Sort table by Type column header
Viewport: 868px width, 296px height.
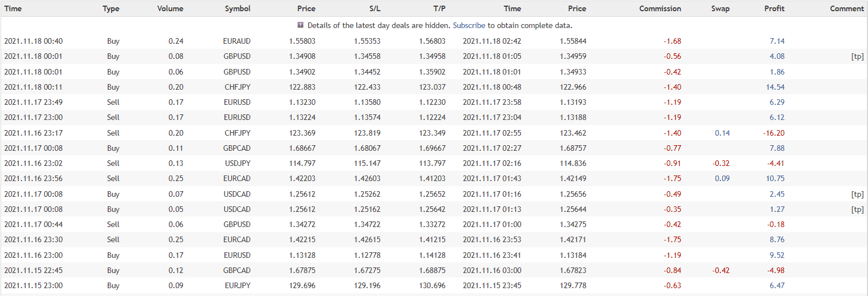[111, 8]
